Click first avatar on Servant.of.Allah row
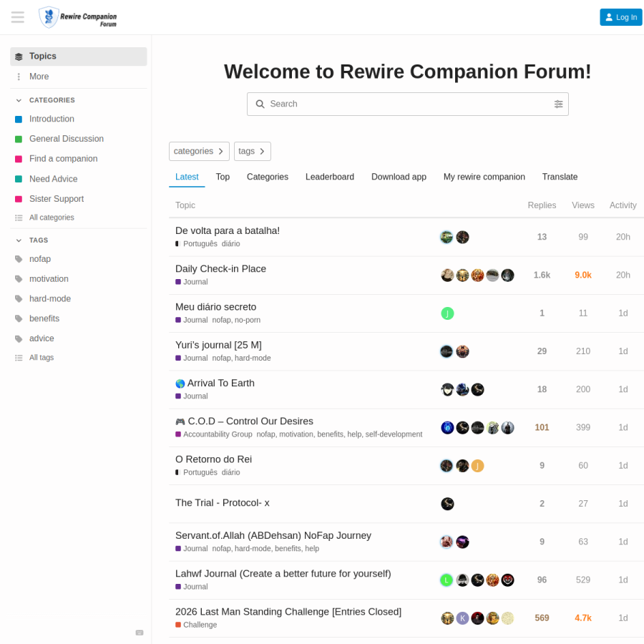The width and height of the screenshot is (644, 644). 447,542
